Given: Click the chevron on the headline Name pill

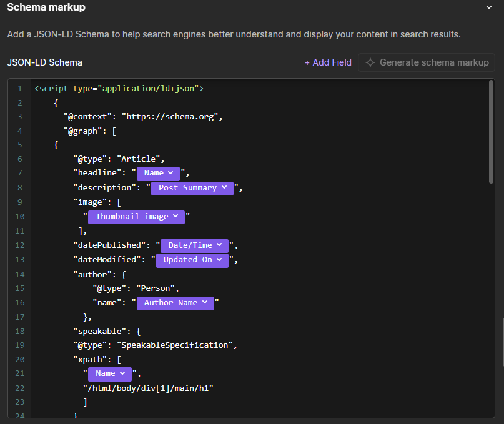Looking at the screenshot, I should tap(170, 173).
